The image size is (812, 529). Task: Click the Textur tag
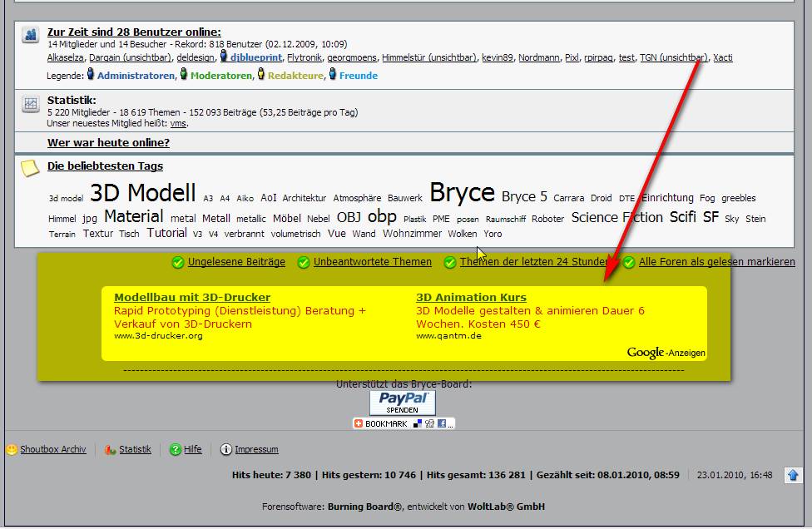(98, 234)
